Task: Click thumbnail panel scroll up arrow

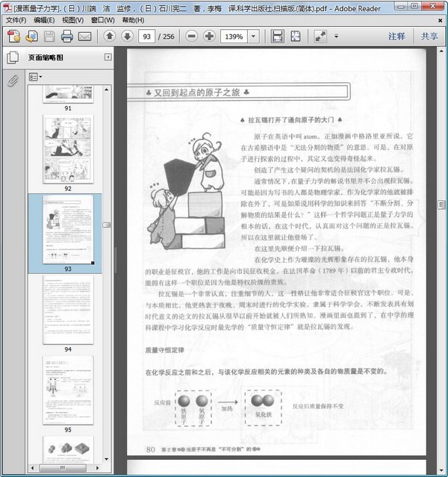Action: pyautogui.click(x=106, y=90)
